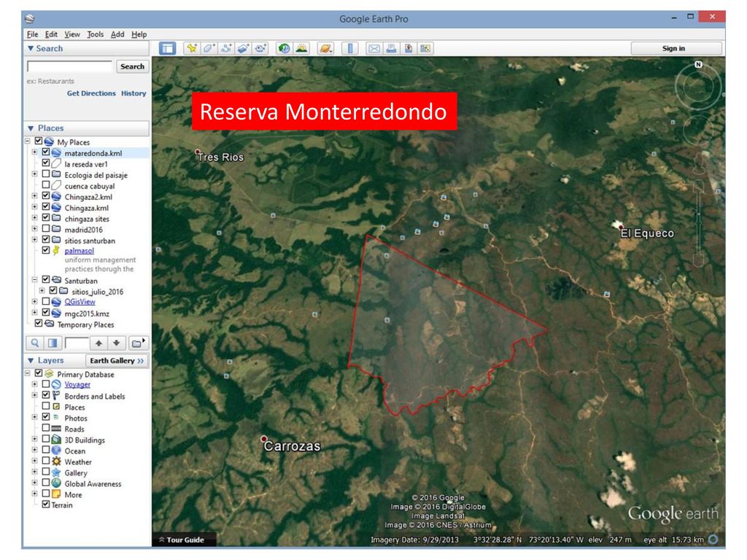
Task: Open the Earth Gallery button
Action: 117,360
